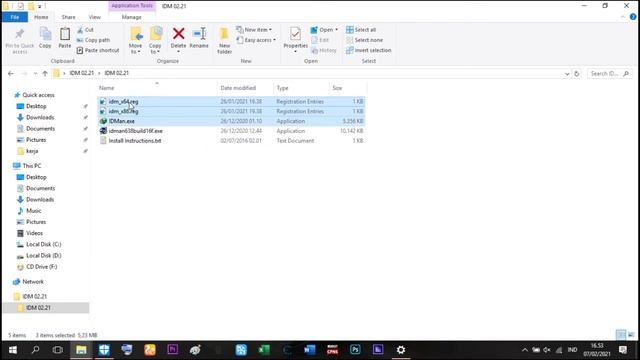Open the File tab
The height and width of the screenshot is (360, 640).
pyautogui.click(x=15, y=17)
